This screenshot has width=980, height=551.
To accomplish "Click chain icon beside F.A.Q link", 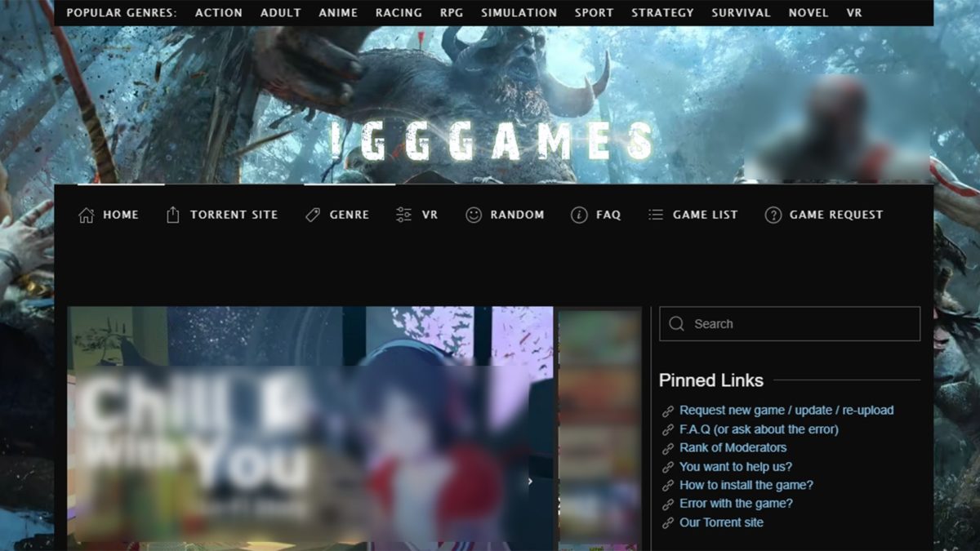I will click(x=668, y=429).
